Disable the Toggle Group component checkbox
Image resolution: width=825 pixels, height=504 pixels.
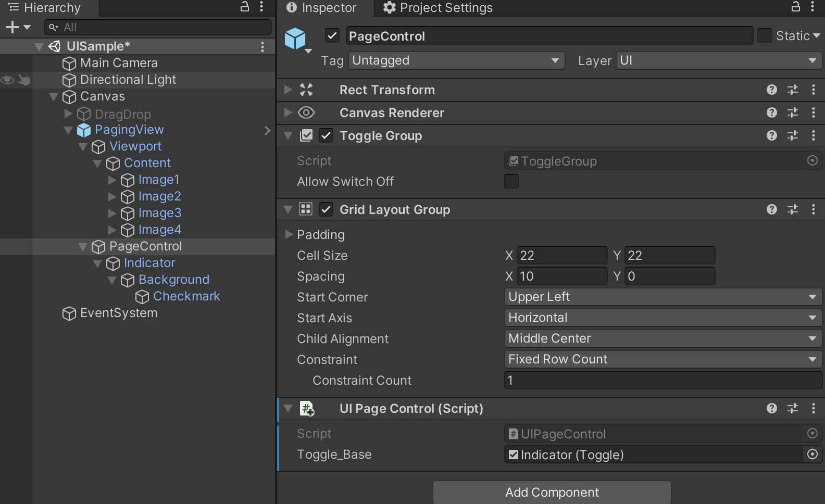pyautogui.click(x=326, y=135)
